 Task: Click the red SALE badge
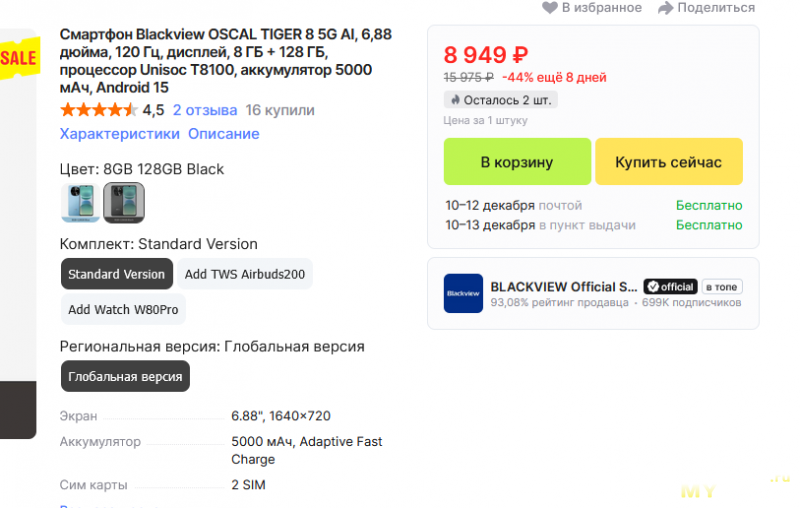(18, 58)
